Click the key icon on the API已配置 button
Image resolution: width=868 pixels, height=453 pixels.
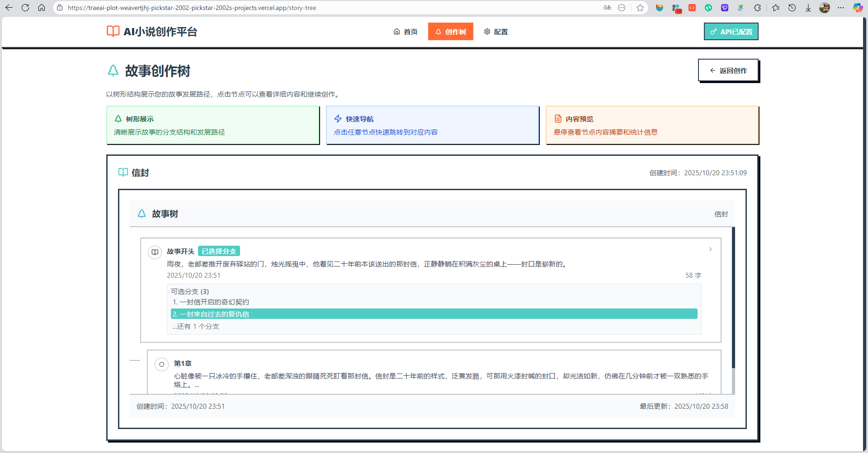713,32
